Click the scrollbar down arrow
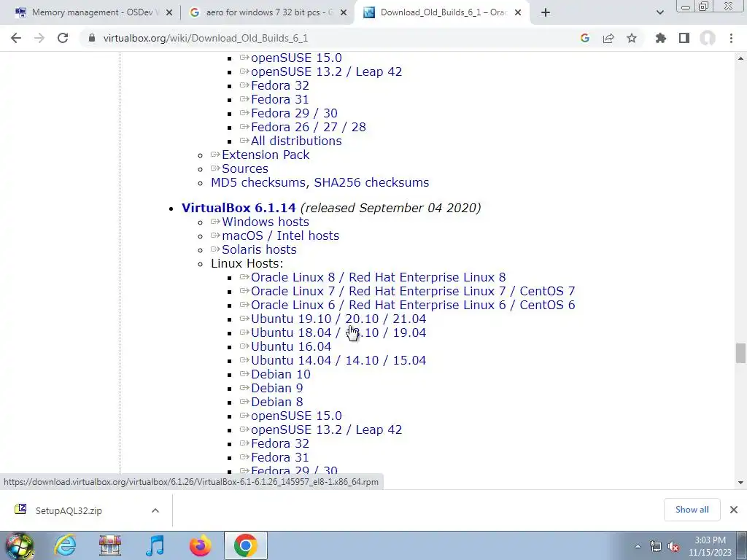 pos(740,483)
